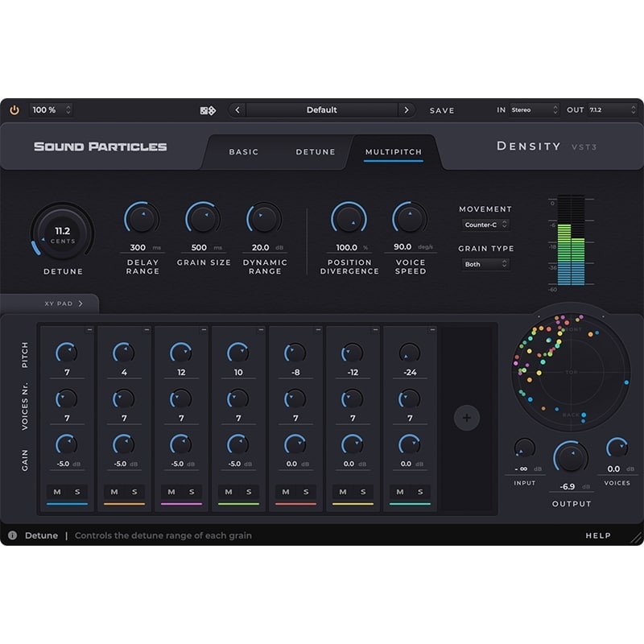Click the randomize dice icon

tap(208, 110)
